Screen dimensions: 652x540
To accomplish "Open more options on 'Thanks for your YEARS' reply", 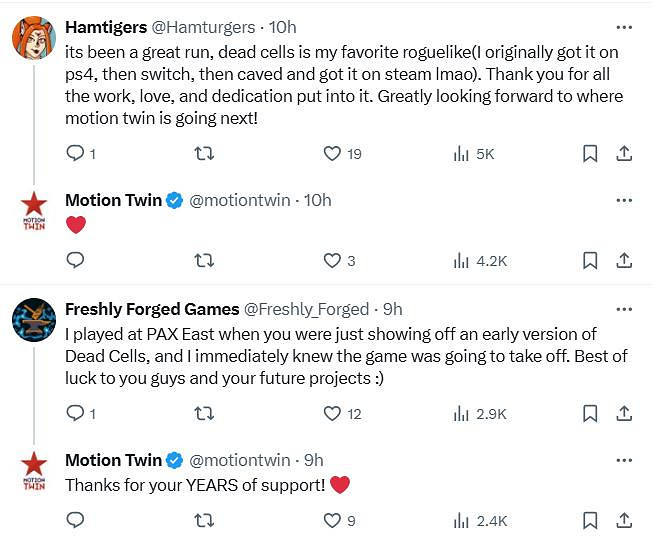I will tap(624, 460).
